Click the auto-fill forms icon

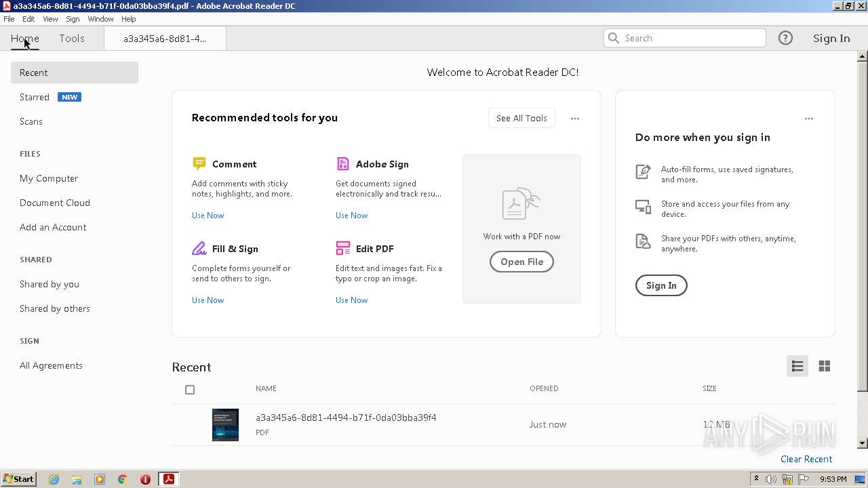[x=643, y=171]
